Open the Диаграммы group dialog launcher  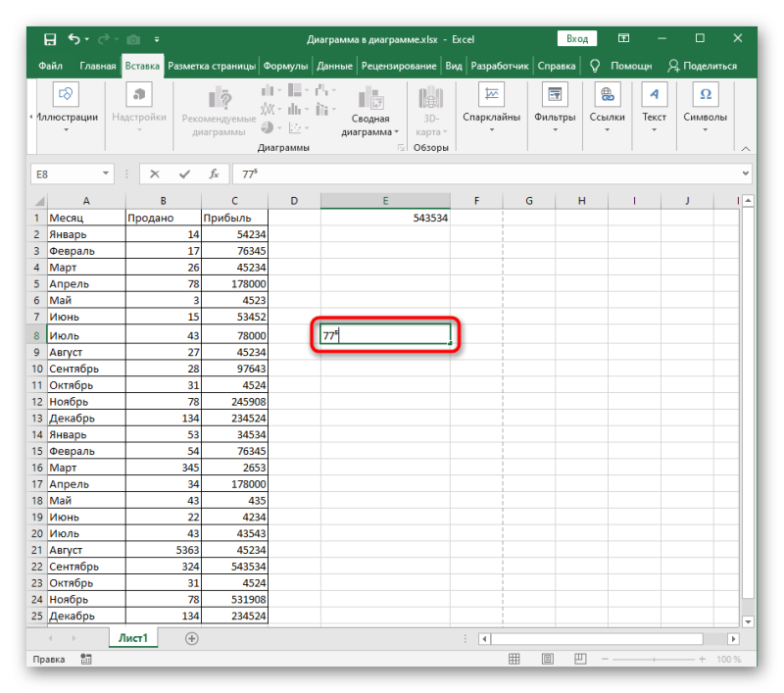click(x=401, y=147)
